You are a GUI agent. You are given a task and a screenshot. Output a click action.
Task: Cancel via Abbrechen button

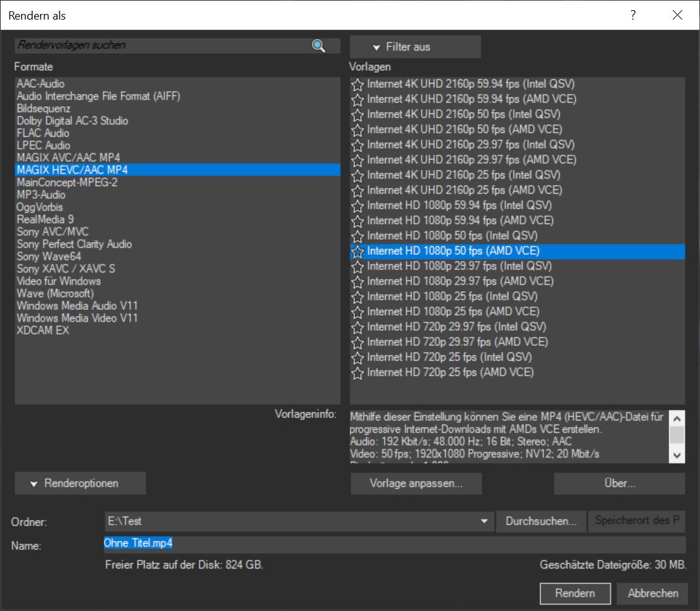tap(653, 593)
